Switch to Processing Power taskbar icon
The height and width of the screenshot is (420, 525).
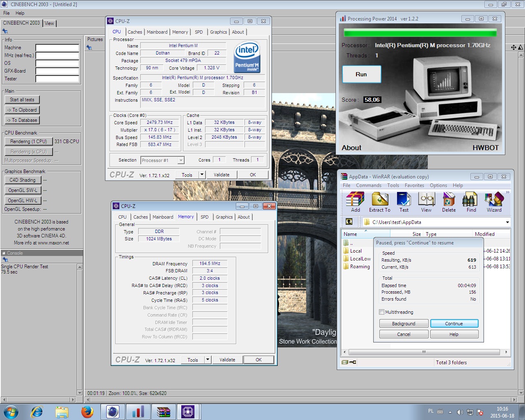[x=138, y=411]
